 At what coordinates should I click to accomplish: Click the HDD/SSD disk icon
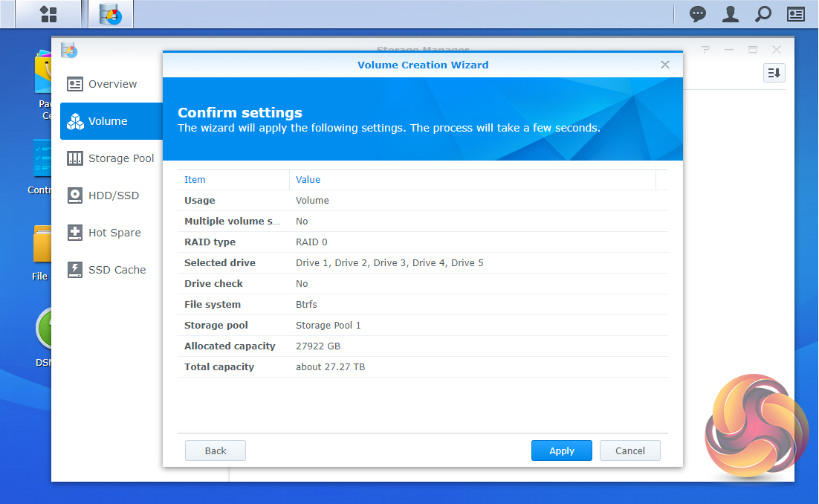click(x=75, y=196)
